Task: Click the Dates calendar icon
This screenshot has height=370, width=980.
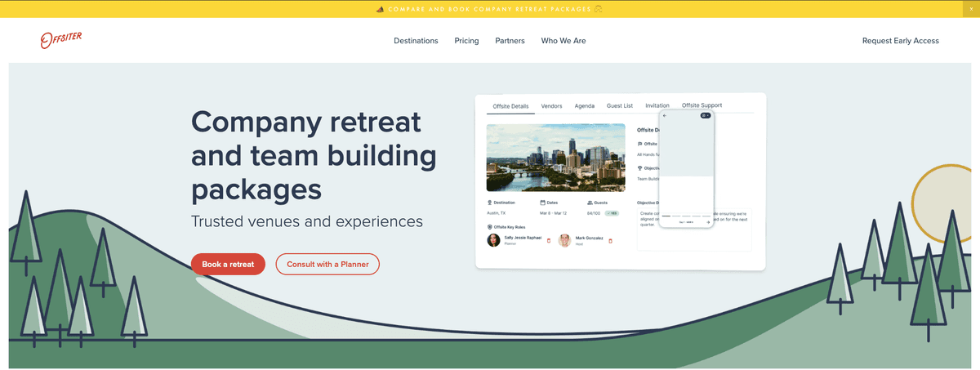Action: 541,203
